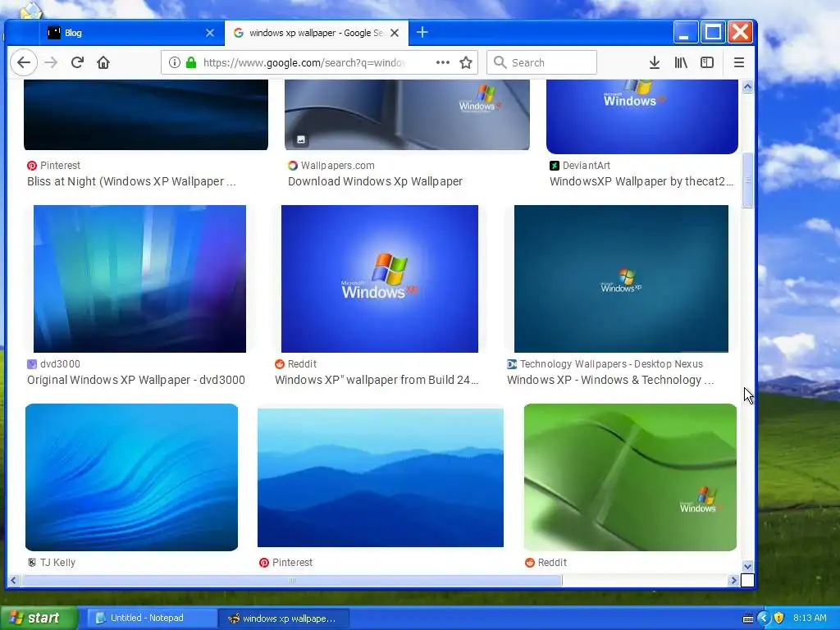Open the browser home page

[x=103, y=62]
